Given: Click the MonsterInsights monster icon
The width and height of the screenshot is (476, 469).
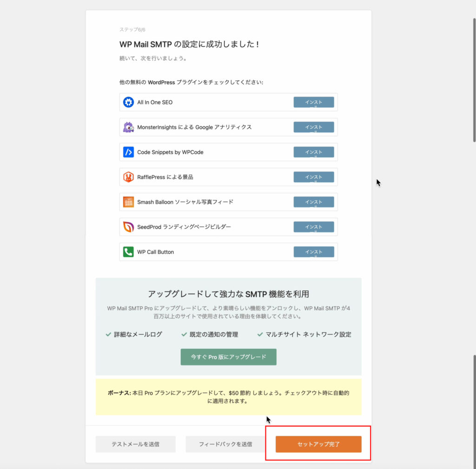Looking at the screenshot, I should click(128, 127).
